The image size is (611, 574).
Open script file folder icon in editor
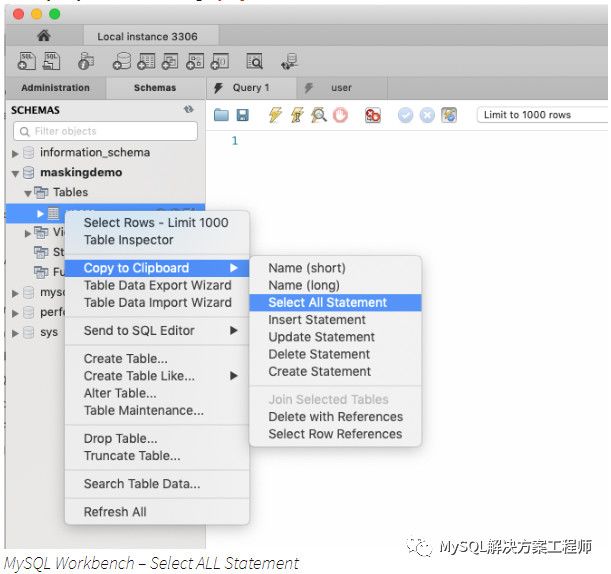[221, 115]
